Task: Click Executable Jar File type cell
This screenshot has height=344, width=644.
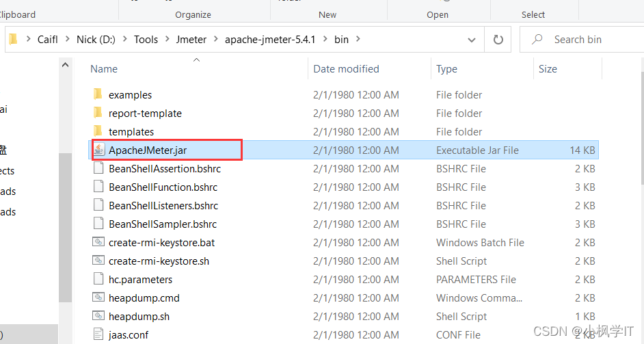Action: point(477,150)
